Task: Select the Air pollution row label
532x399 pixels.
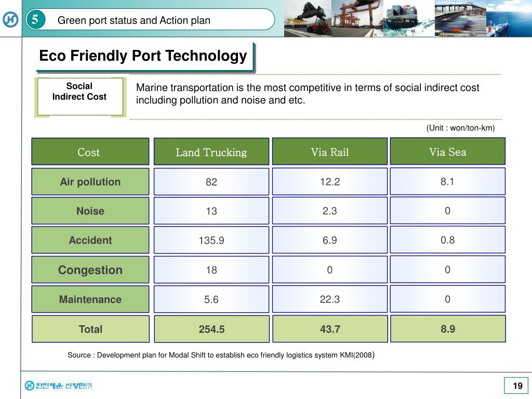Action: (x=90, y=181)
